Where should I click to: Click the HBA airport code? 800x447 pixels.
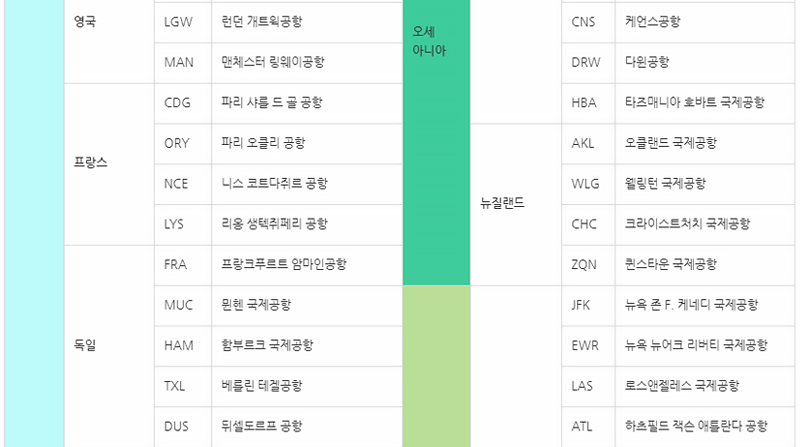[x=584, y=103]
